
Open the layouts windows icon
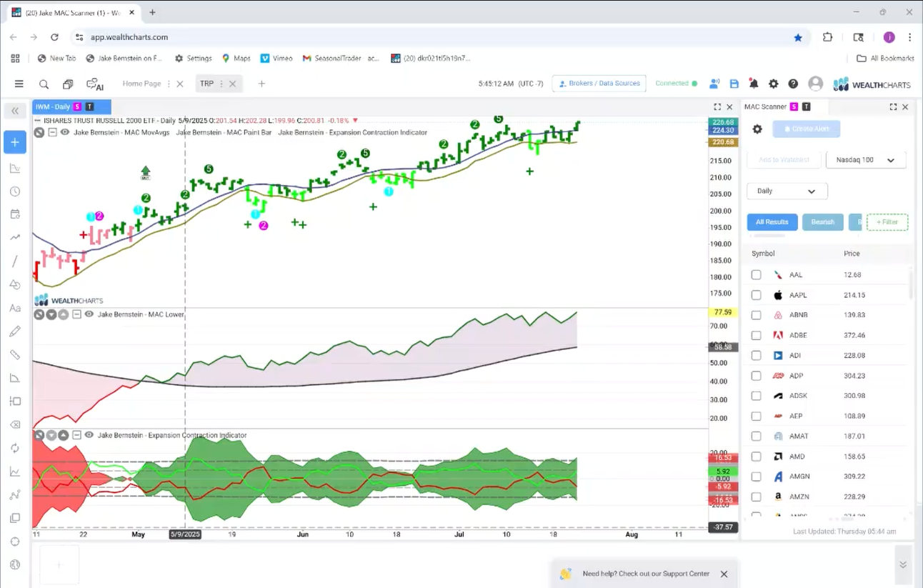click(x=68, y=84)
